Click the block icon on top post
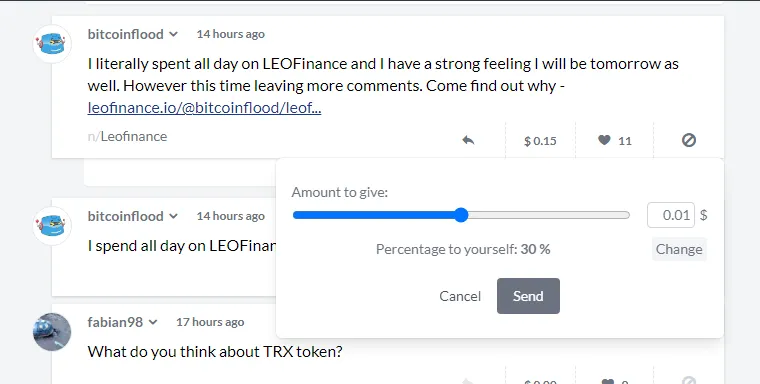The width and height of the screenshot is (760, 384). coord(689,141)
